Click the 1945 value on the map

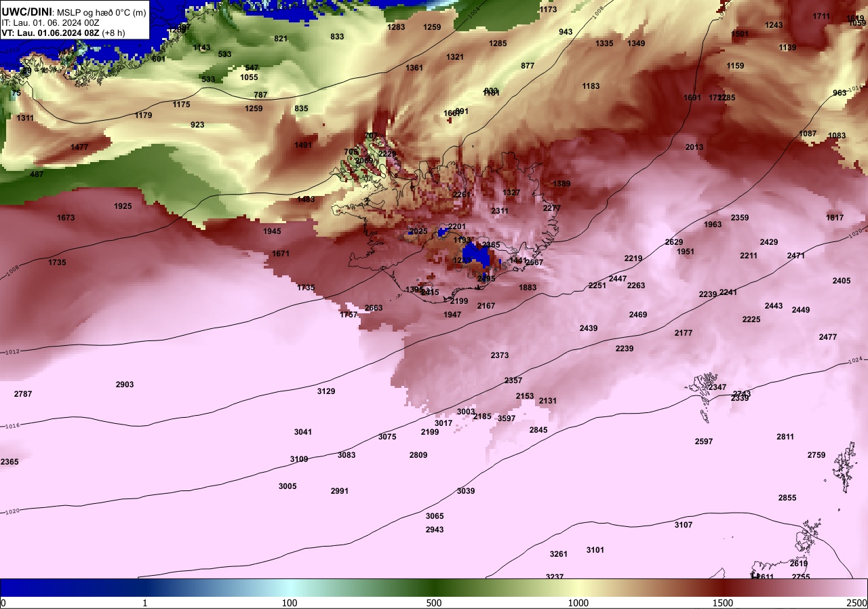(272, 231)
